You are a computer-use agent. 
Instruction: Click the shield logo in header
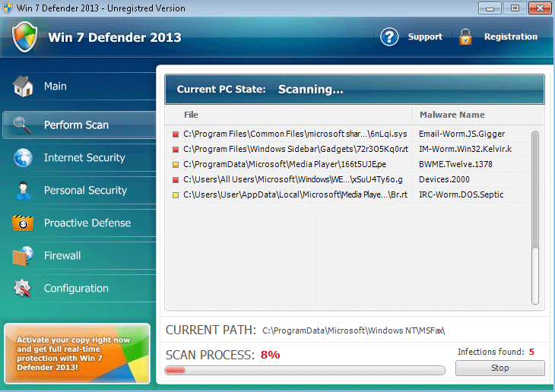24,36
